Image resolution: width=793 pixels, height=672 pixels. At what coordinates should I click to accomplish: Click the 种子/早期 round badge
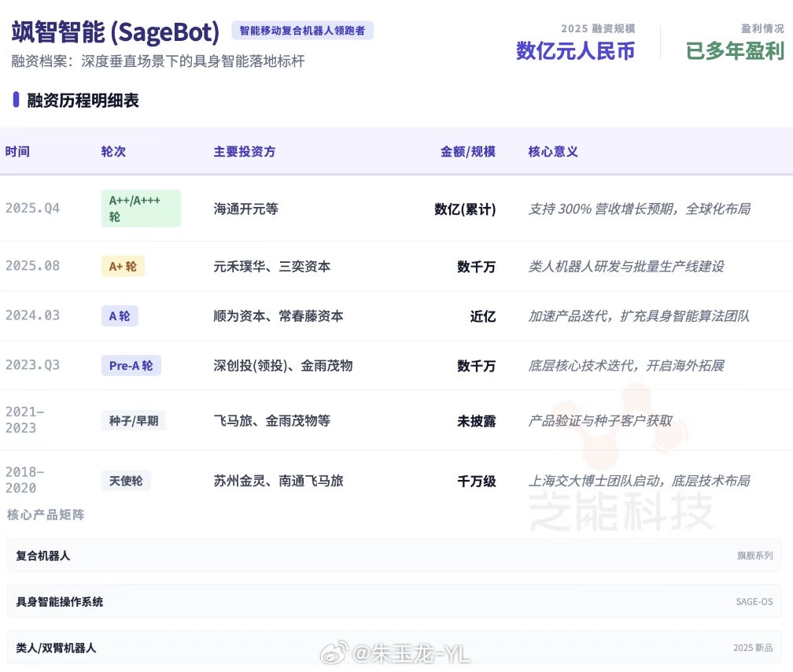pyautogui.click(x=133, y=421)
